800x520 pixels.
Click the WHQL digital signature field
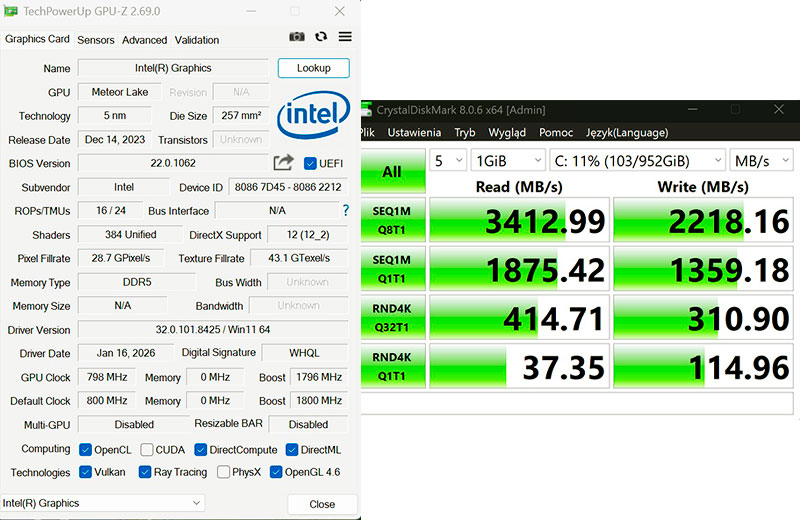point(305,353)
